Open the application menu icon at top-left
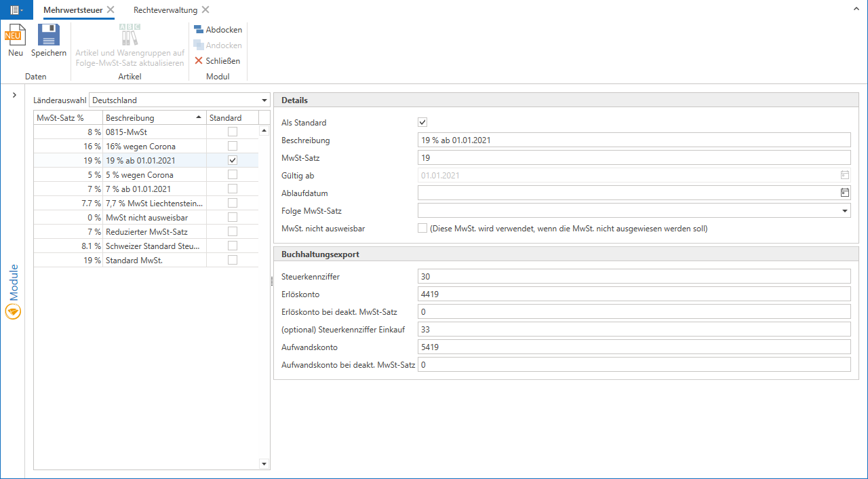This screenshot has width=868, height=479. coord(15,9)
